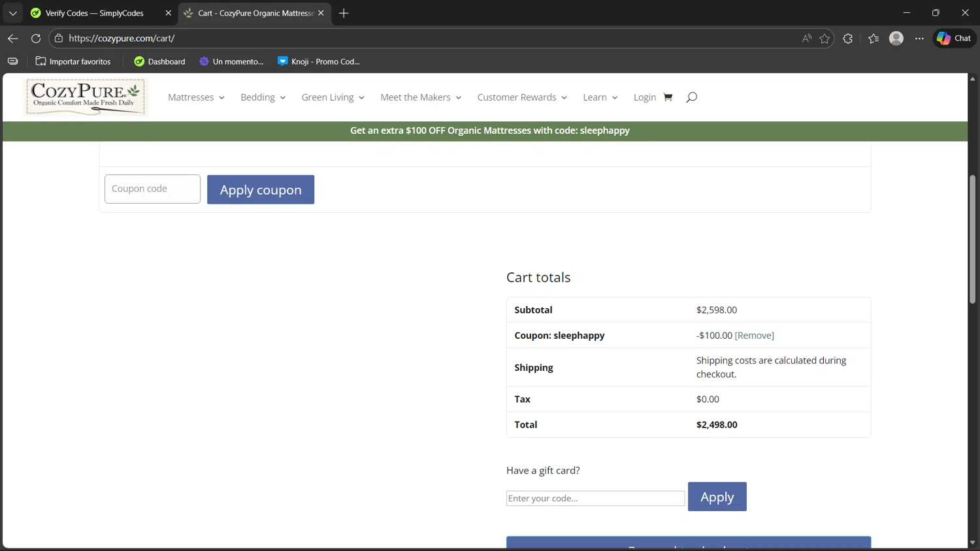
Task: Select the $0.00 tax value
Action: click(x=708, y=399)
